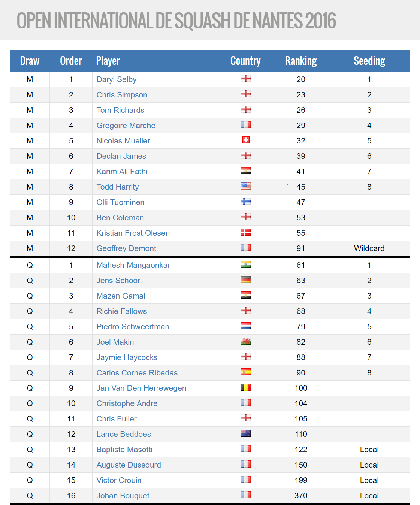The height and width of the screenshot is (505, 420).
Task: Click the Swiss flag beside Nicolas Mueller
Action: pyautogui.click(x=246, y=140)
